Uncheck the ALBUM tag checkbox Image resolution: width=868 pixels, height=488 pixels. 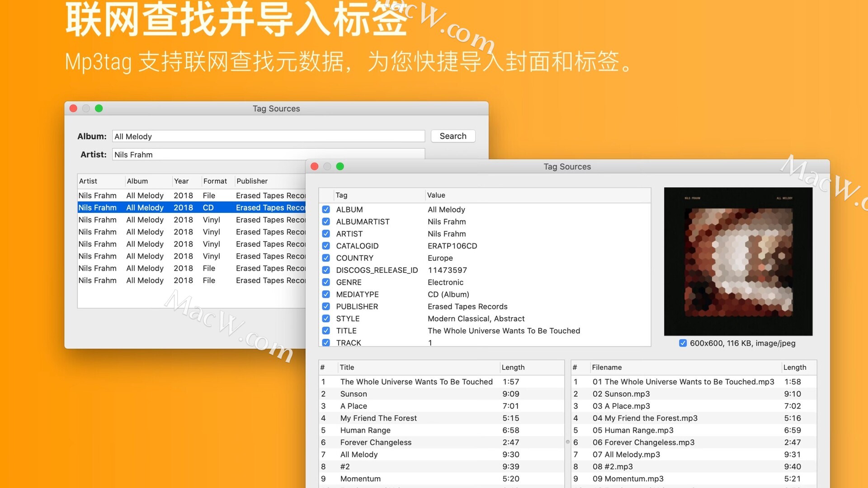326,210
